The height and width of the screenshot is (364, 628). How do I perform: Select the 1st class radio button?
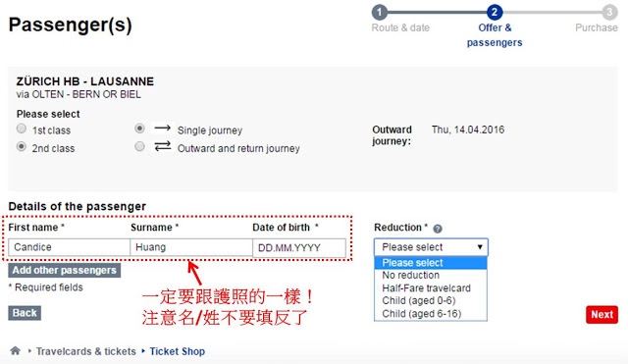(22, 129)
